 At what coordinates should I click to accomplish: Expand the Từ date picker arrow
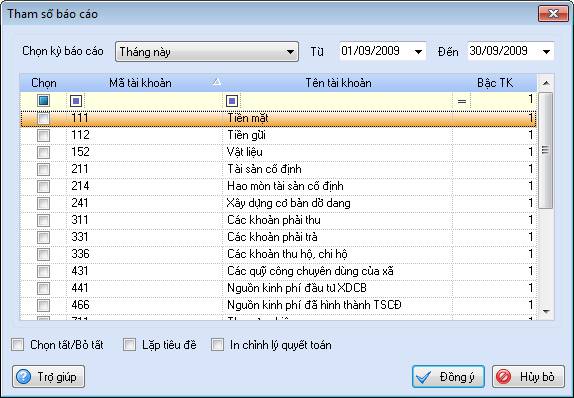pos(418,52)
